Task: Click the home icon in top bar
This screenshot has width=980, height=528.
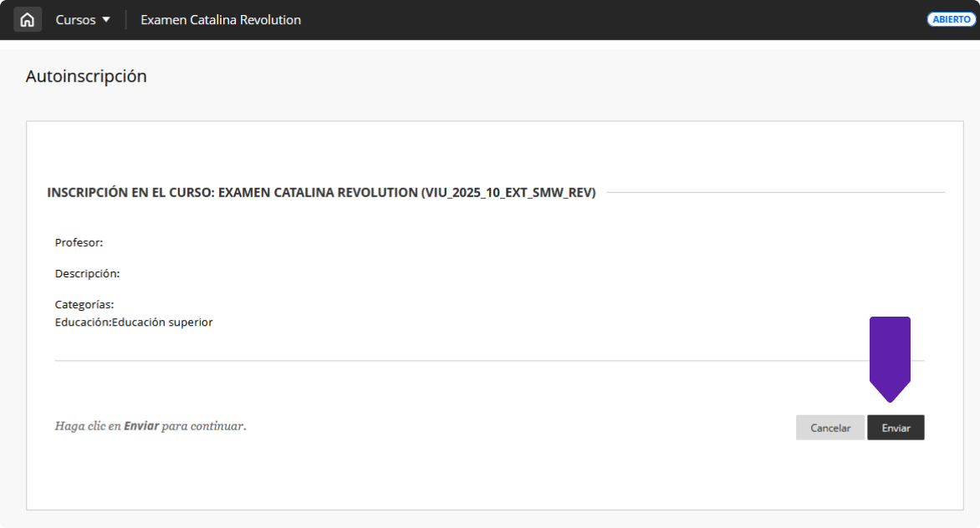Action: click(x=28, y=19)
